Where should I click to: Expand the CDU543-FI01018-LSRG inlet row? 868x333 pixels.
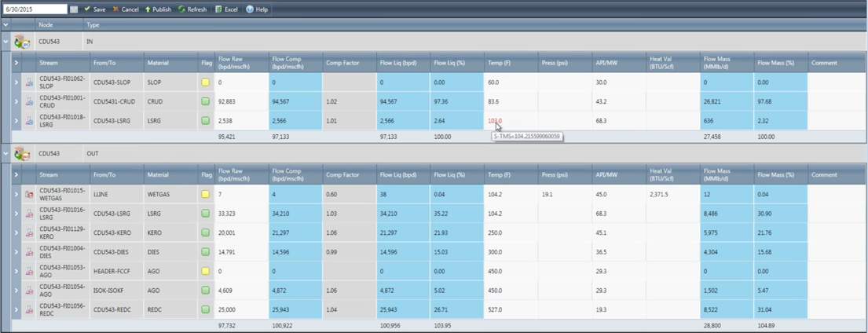pos(16,121)
